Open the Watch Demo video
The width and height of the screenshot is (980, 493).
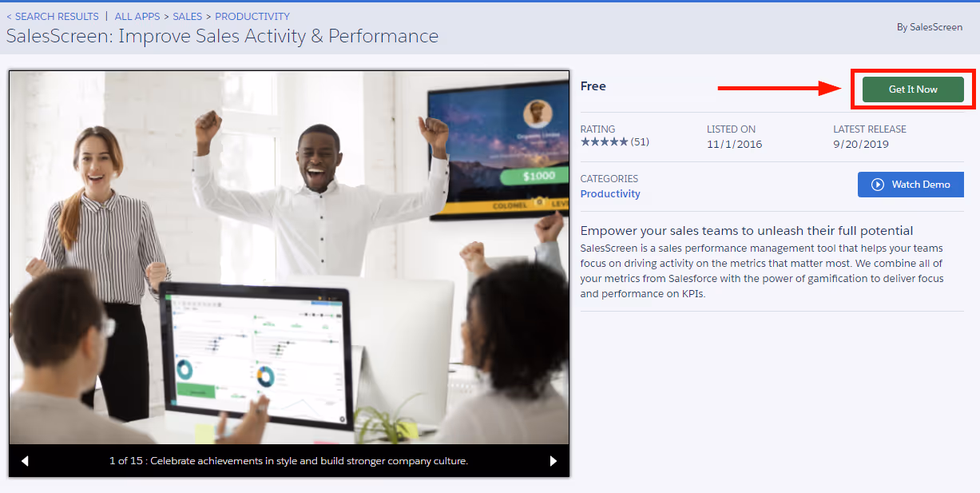911,184
